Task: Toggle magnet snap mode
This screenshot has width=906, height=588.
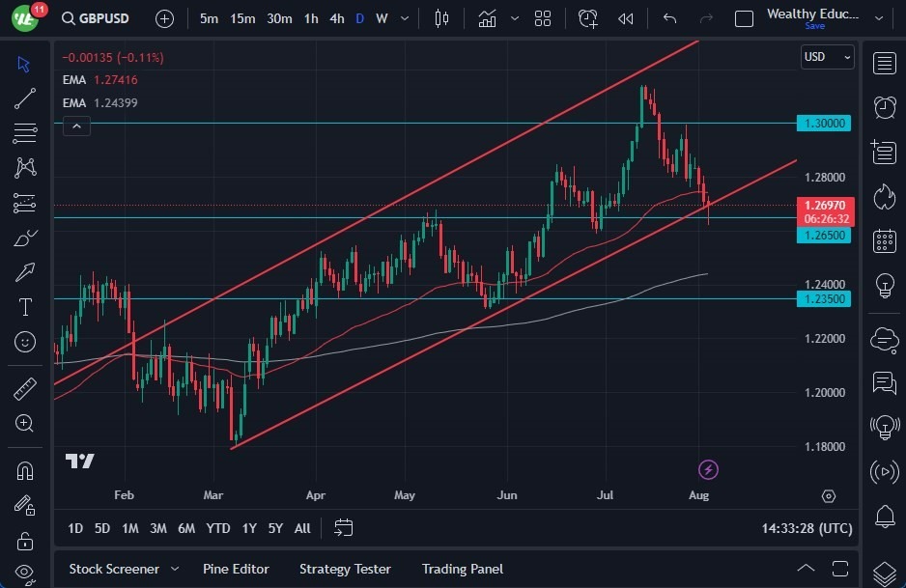Action: (x=24, y=470)
